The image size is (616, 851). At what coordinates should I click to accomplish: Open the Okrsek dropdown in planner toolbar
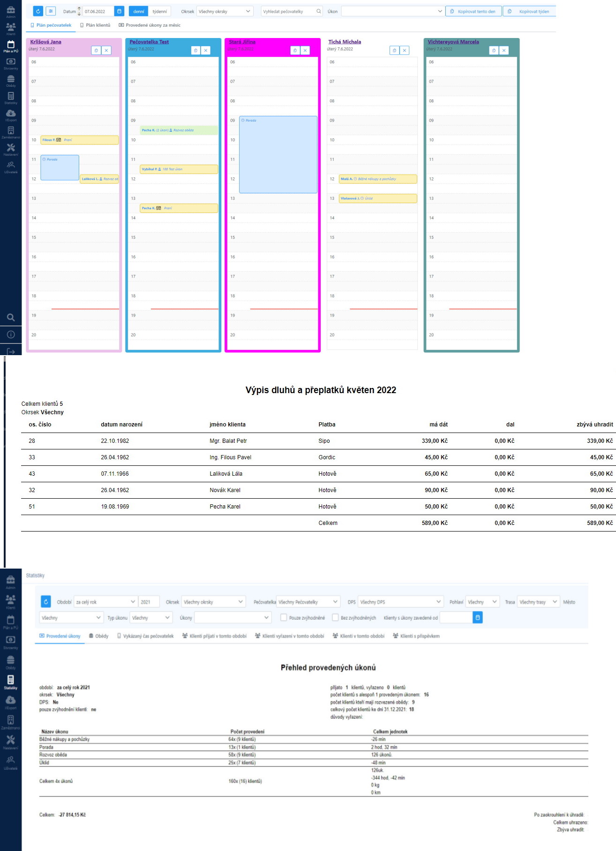point(225,11)
